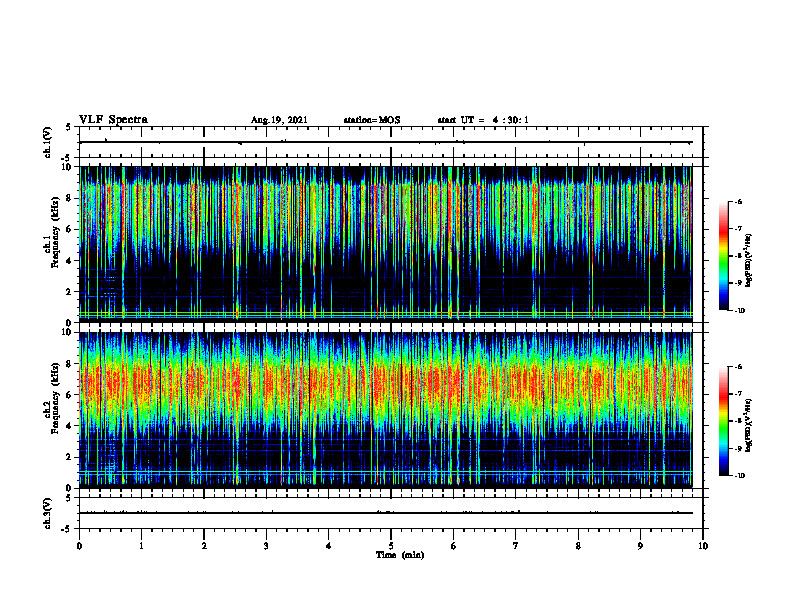Click time axis tick label "1"
Image resolution: width=792 pixels, height=612 pixels.
(141, 546)
